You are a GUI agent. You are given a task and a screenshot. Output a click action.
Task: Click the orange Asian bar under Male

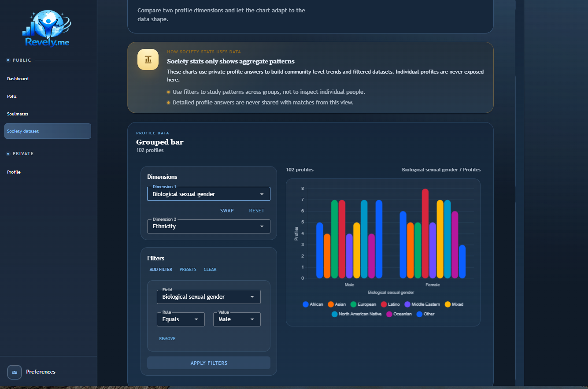click(327, 256)
